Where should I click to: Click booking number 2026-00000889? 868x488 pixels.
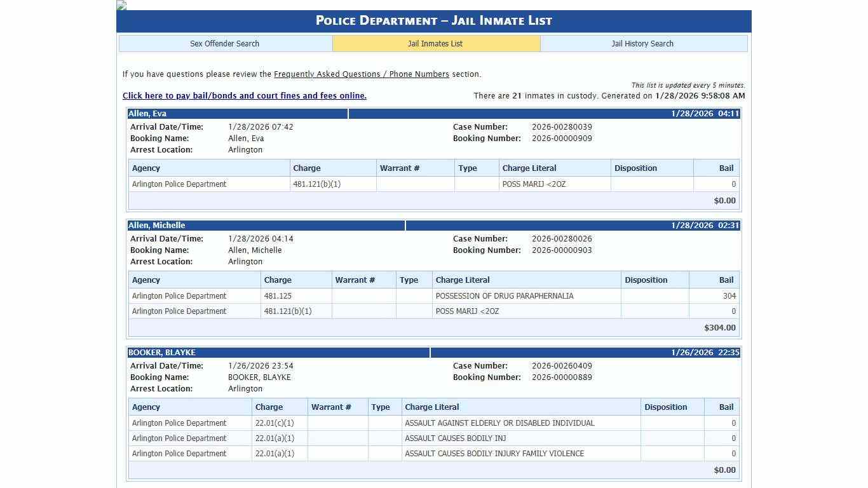[x=562, y=377]
